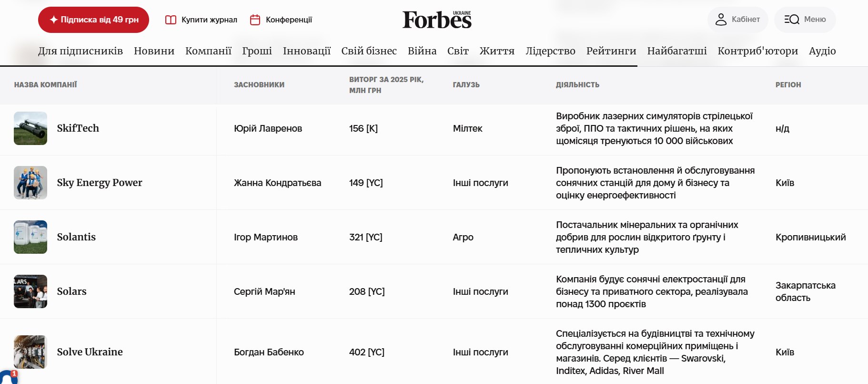Open the Рейтинги navigation tab
Screen dimensions: 868x384
coord(611,51)
